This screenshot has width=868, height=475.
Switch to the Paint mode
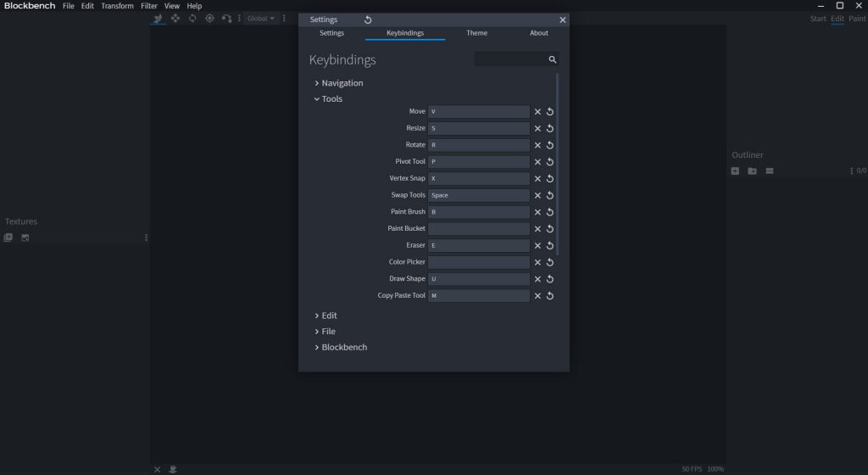(857, 19)
